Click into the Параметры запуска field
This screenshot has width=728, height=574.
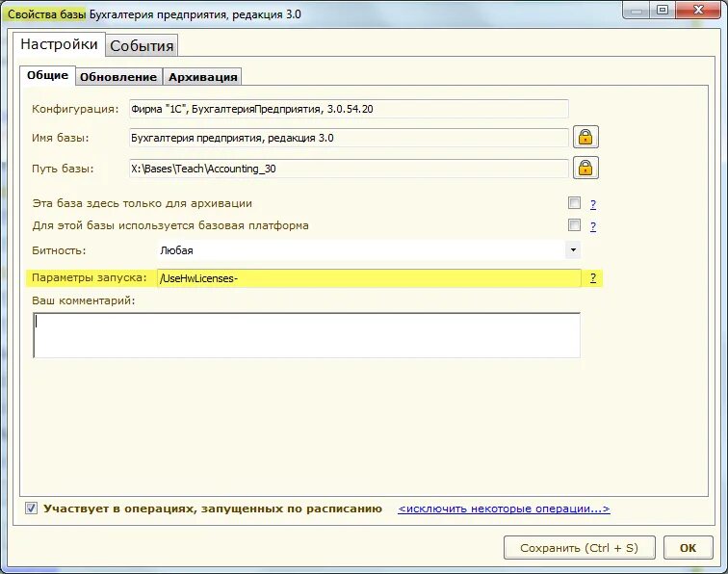tap(369, 278)
